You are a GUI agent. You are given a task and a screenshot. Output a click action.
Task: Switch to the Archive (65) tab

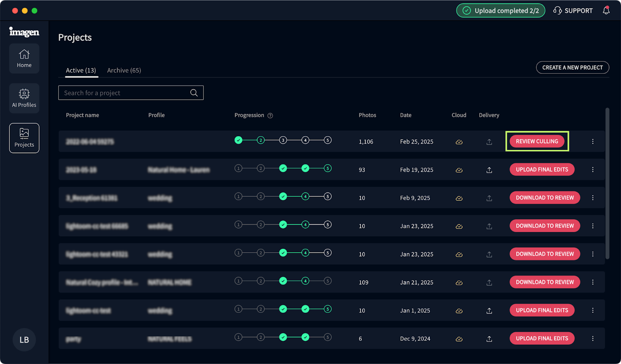(x=124, y=70)
